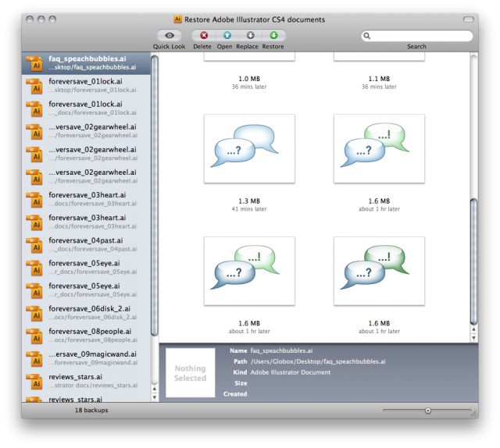Click the Replace down-arrow toolbar icon
500x448 pixels.
pos(250,35)
